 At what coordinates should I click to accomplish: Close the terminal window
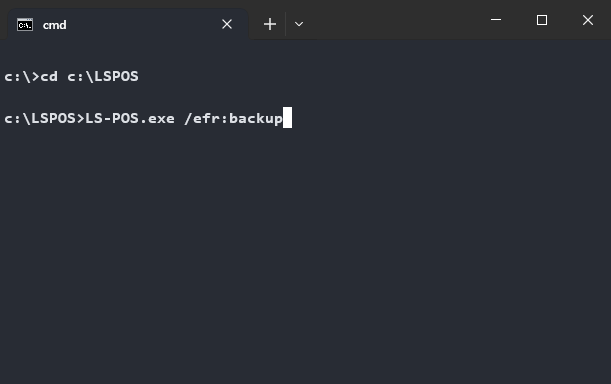click(x=588, y=20)
